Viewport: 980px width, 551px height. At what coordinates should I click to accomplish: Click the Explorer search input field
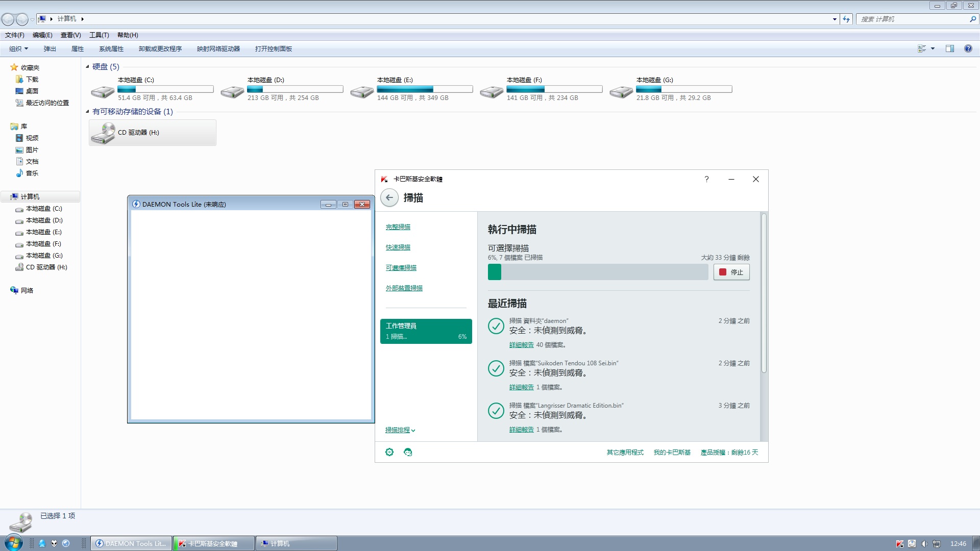click(914, 19)
